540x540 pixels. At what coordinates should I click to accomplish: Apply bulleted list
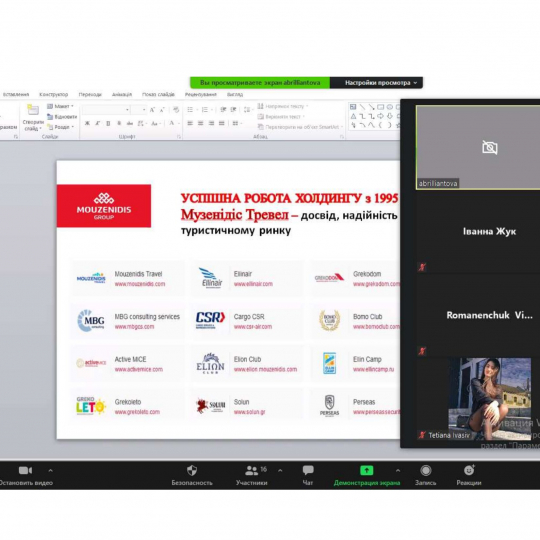190,110
